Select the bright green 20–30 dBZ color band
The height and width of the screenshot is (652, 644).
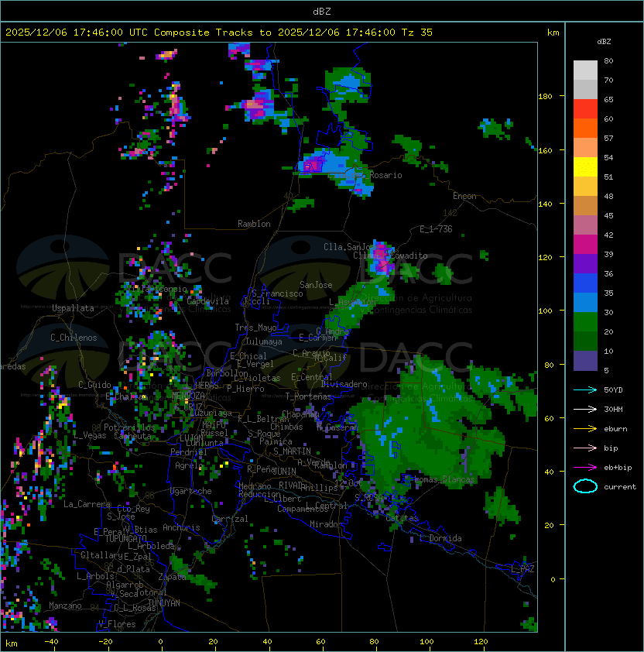pos(585,322)
